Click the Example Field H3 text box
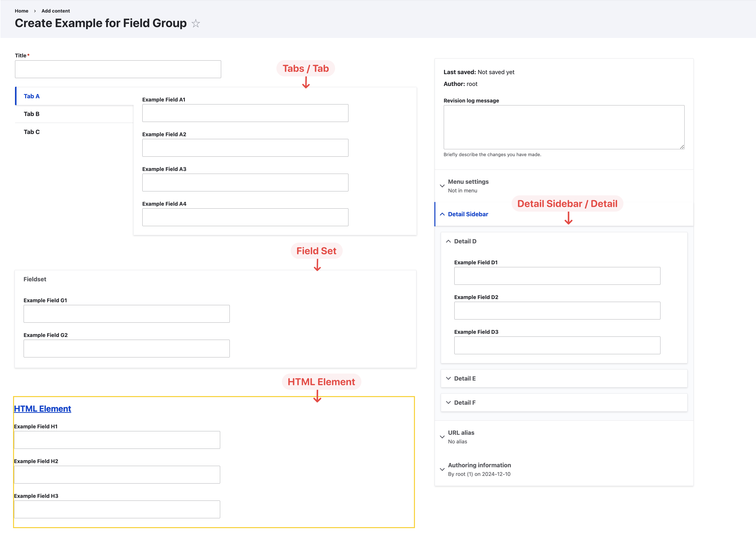 [117, 509]
